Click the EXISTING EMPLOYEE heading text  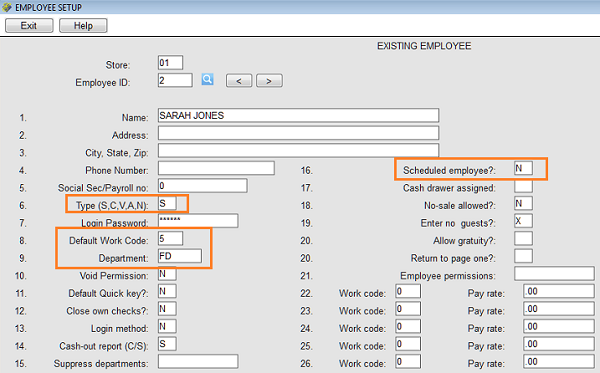[424, 46]
